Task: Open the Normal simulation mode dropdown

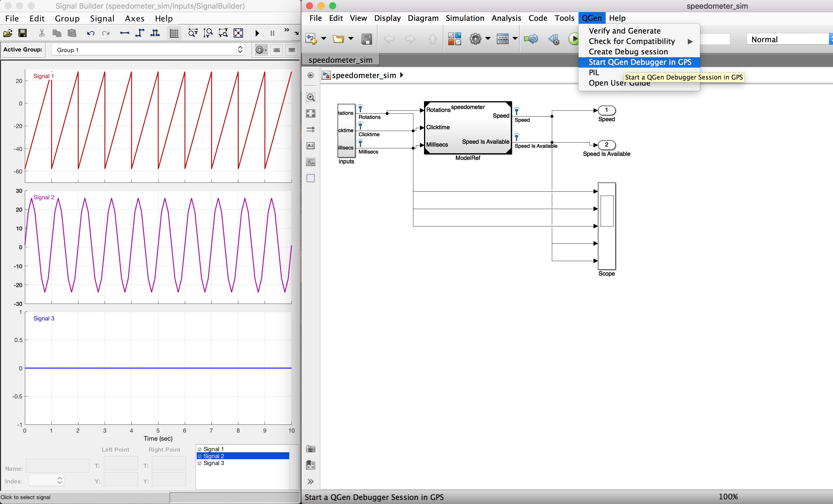Action: [790, 39]
